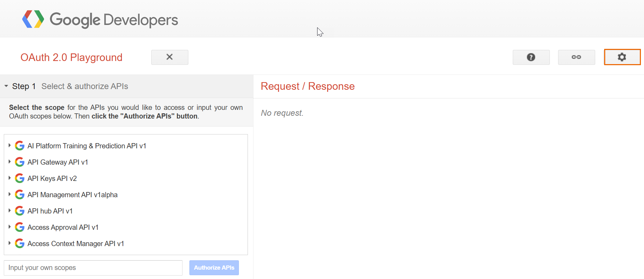
Task: Click Google icon beside API hub API v1
Action: coord(20,211)
